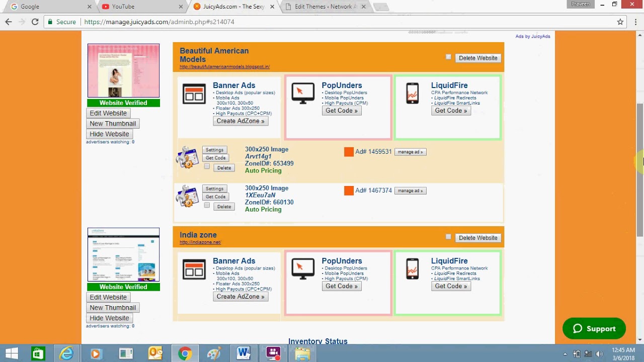Open the Windows Store from the taskbar
Viewport: 644px width, 362px height.
point(38,353)
